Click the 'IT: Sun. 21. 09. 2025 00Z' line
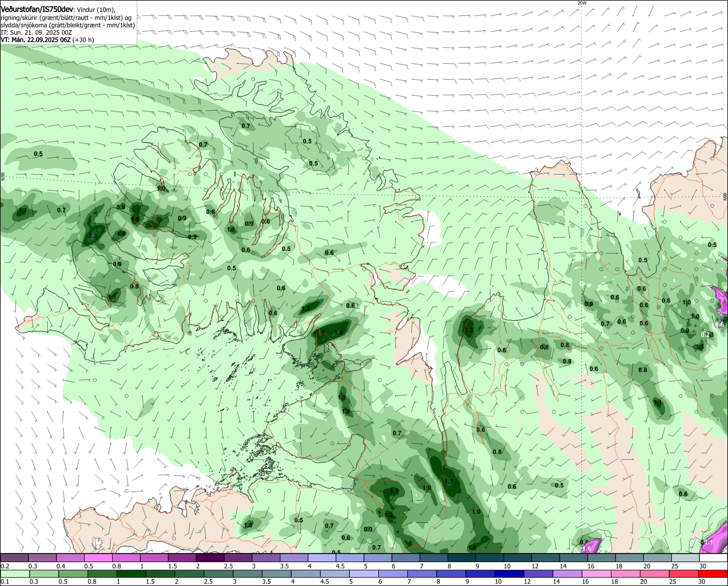Viewport: 728px width, 586px height. click(x=36, y=32)
